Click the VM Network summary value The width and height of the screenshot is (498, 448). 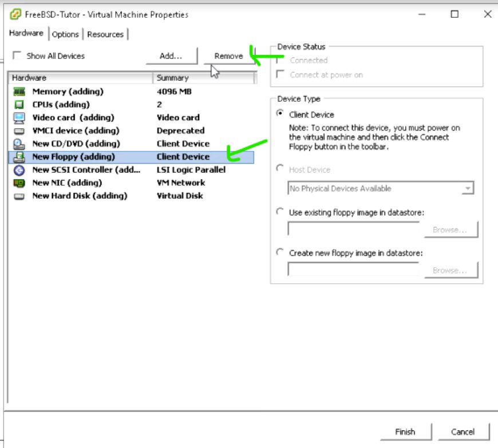coord(181,183)
